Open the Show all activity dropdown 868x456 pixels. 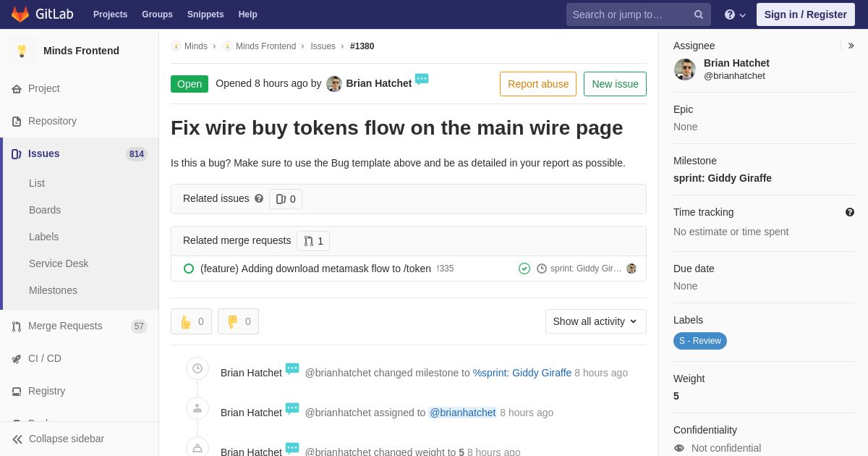[x=596, y=321]
